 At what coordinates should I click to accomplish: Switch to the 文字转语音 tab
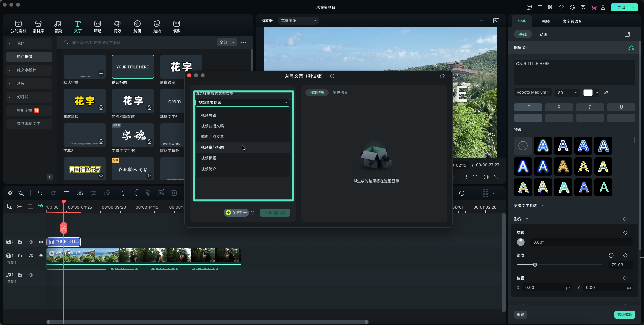[x=572, y=21]
